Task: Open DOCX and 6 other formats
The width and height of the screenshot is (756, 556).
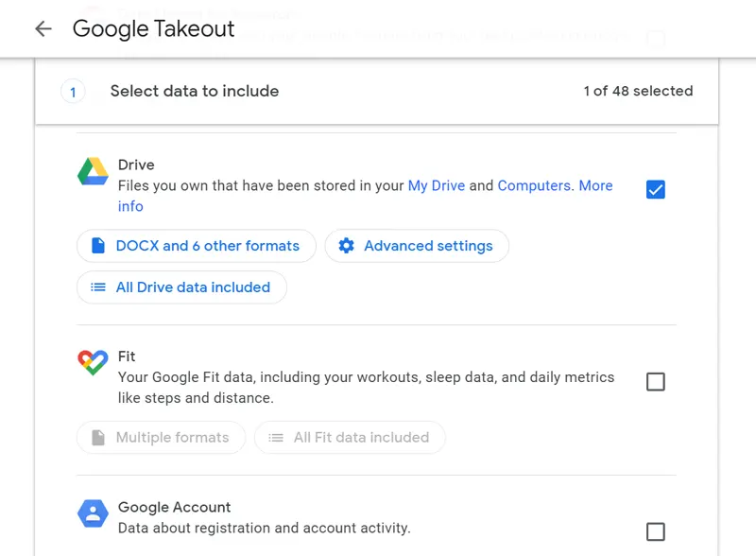Action: point(197,246)
